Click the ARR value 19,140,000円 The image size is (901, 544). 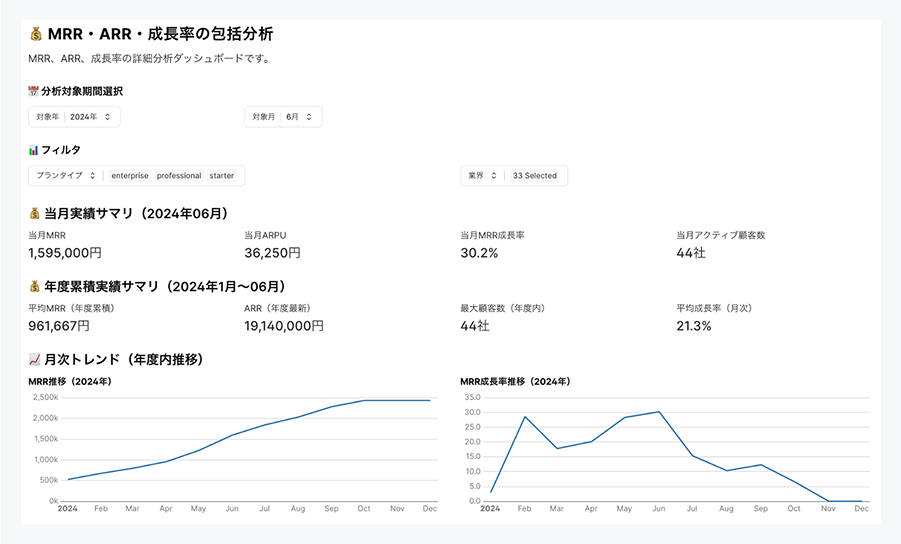pos(284,326)
